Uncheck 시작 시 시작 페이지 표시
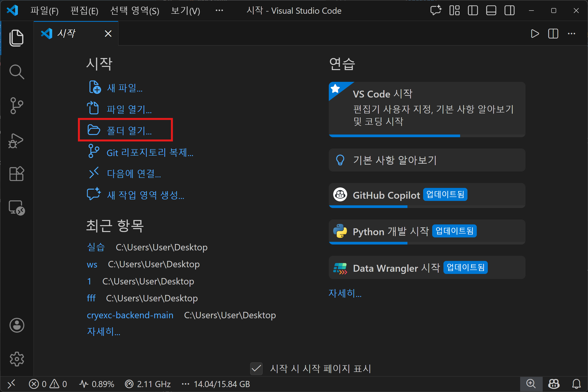588x392 pixels. tap(256, 369)
